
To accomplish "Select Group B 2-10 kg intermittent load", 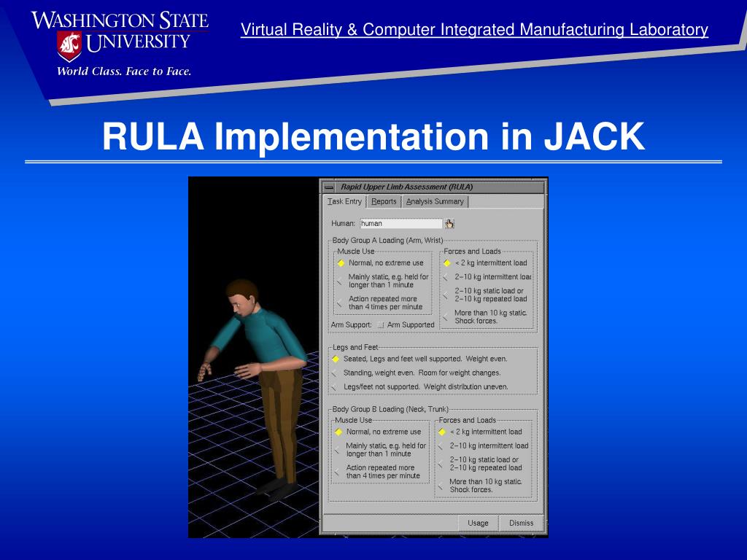I will [x=483, y=446].
